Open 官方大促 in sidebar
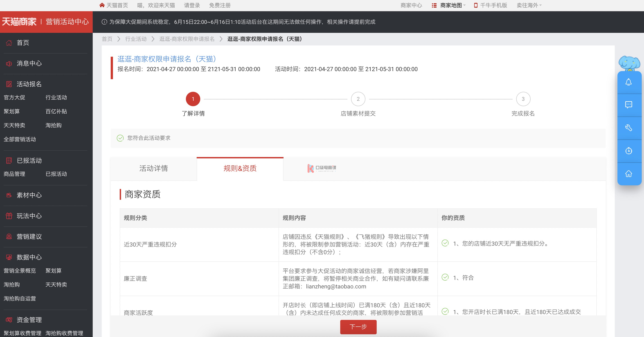The image size is (644, 337). pyautogui.click(x=14, y=97)
